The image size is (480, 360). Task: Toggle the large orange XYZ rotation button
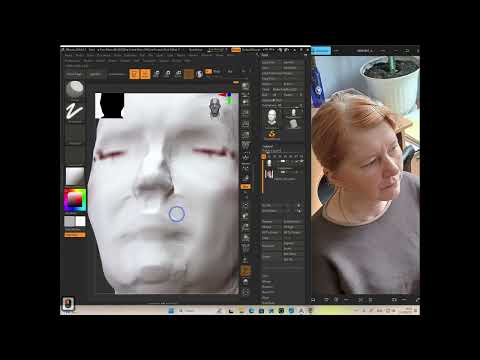(x=245, y=270)
